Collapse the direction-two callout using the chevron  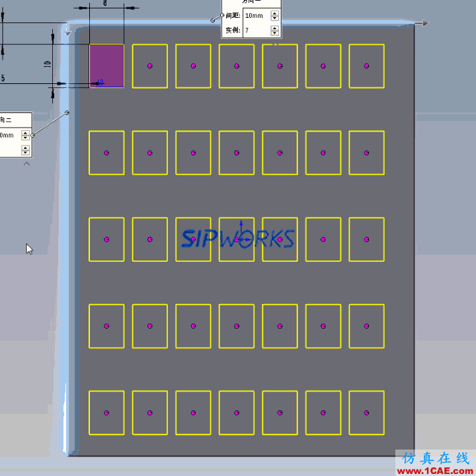26,164
